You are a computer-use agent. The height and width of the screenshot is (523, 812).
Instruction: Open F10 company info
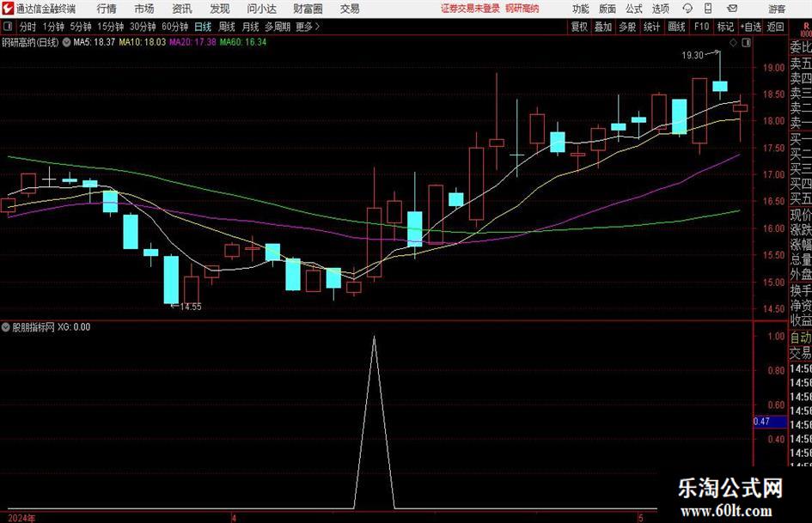point(701,27)
